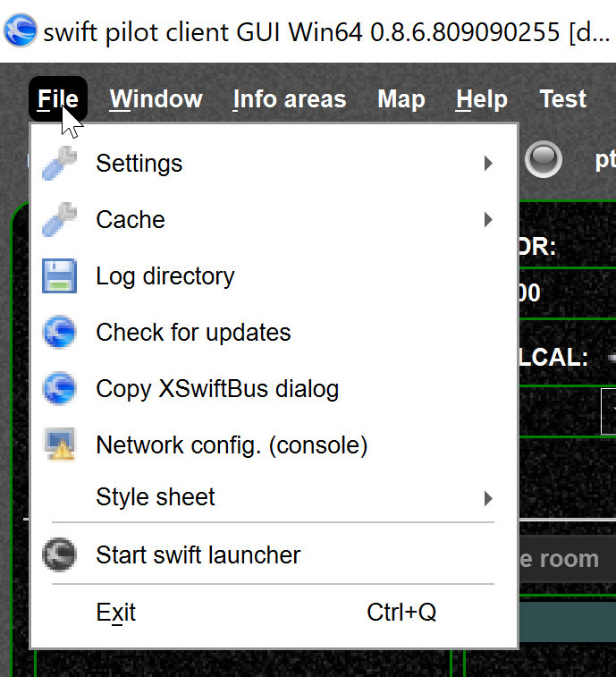Open the Info areas menu
The image size is (616, 677).
click(290, 99)
